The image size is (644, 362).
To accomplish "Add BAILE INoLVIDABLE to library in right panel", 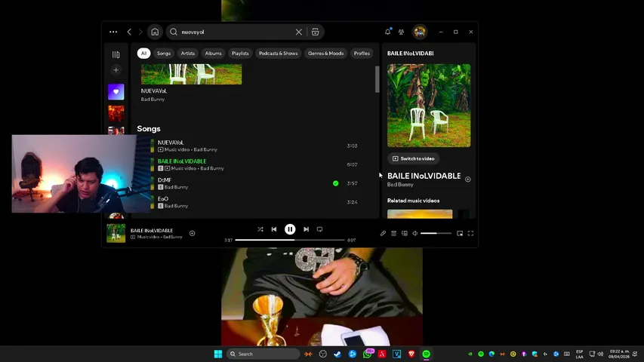I will tap(468, 179).
